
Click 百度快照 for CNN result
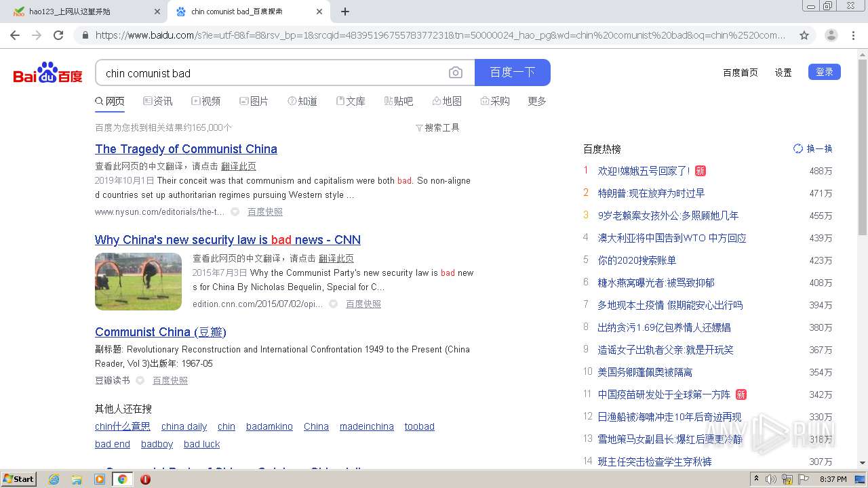[363, 304]
